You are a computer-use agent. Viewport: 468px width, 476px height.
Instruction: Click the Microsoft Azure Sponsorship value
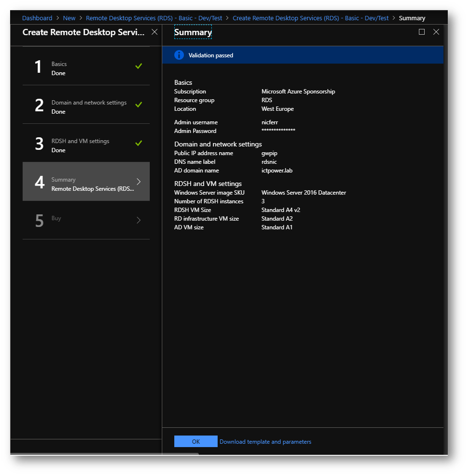(x=298, y=92)
